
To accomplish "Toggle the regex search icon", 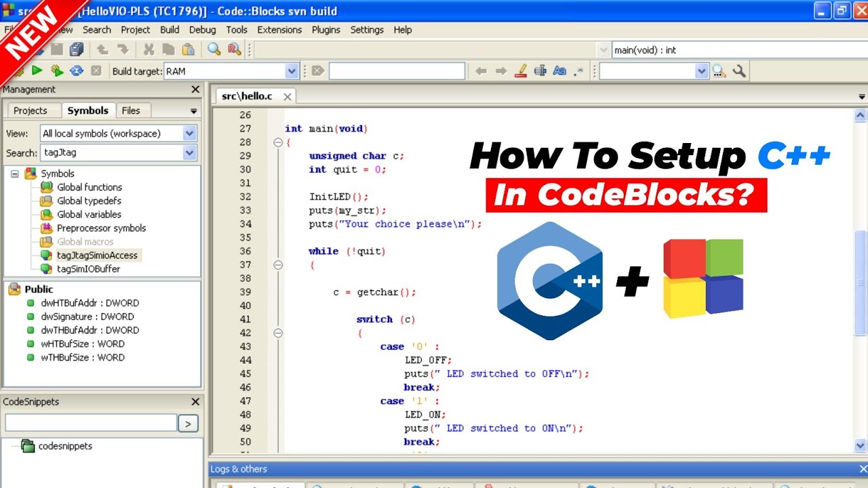I will 578,70.
